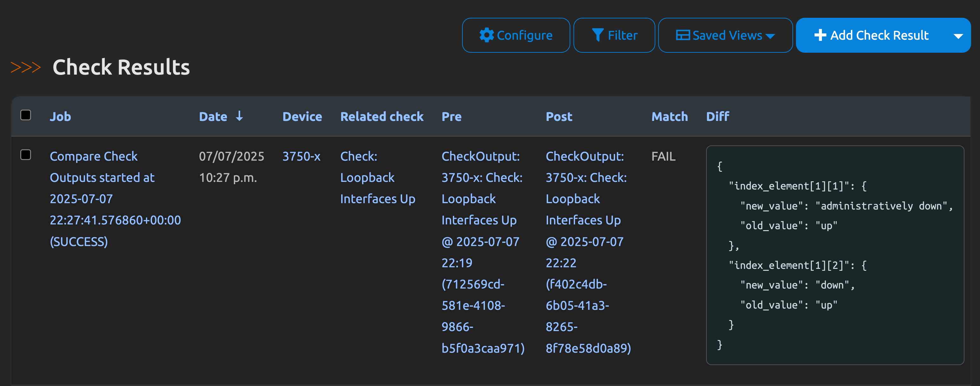Click the Date sort arrow icon
This screenshot has height=386, width=980.
click(239, 116)
